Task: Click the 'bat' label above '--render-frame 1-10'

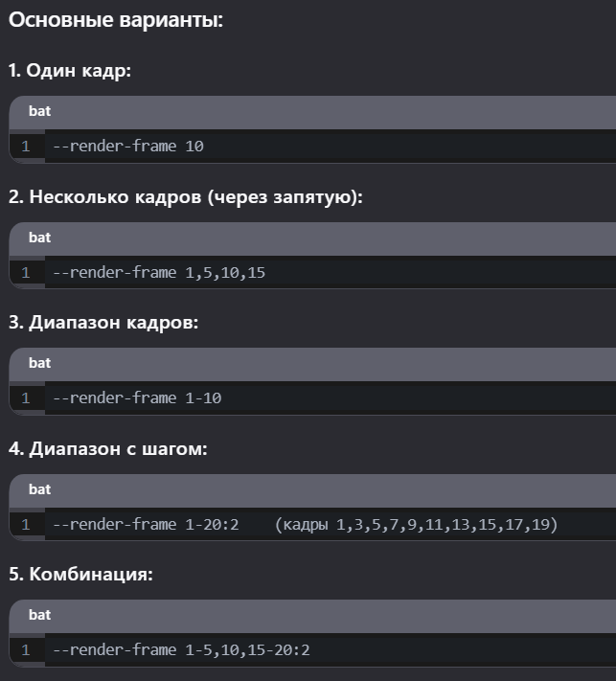Action: click(x=39, y=363)
